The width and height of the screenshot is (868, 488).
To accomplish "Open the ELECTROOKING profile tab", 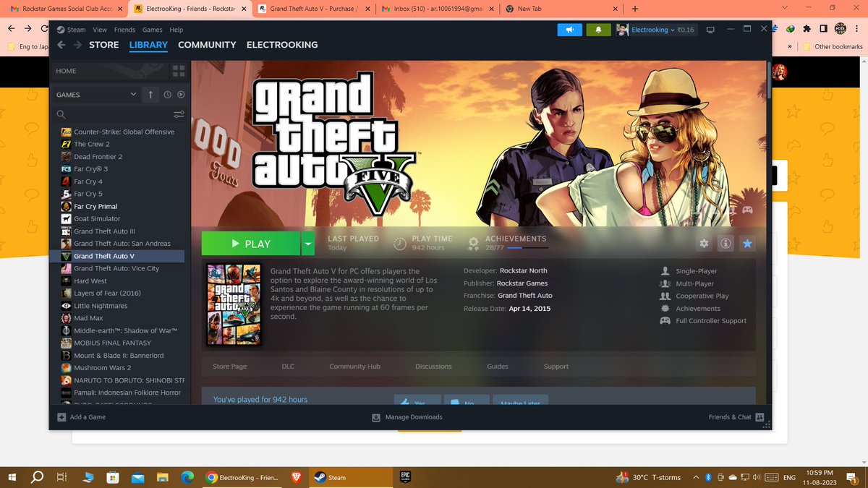I will pos(282,45).
